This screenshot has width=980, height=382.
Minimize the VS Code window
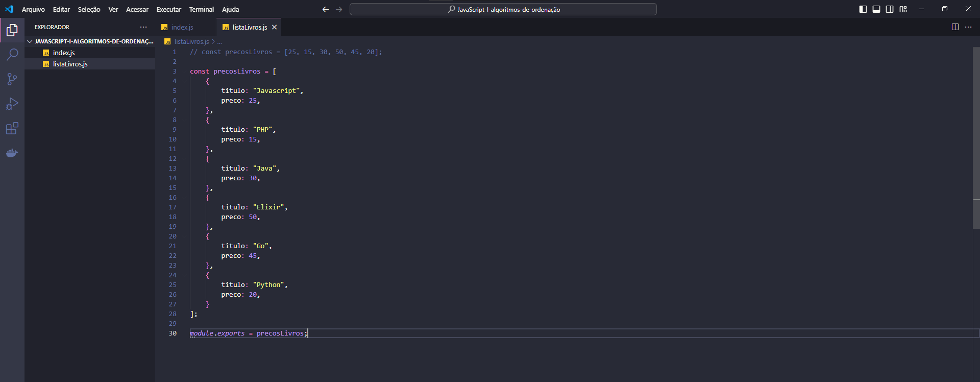921,9
